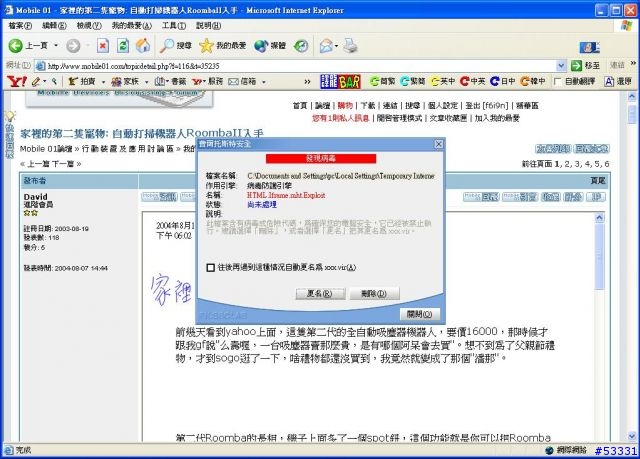Open the 編輯(E) menu
Image resolution: width=640 pixels, height=459 pixels.
click(54, 26)
